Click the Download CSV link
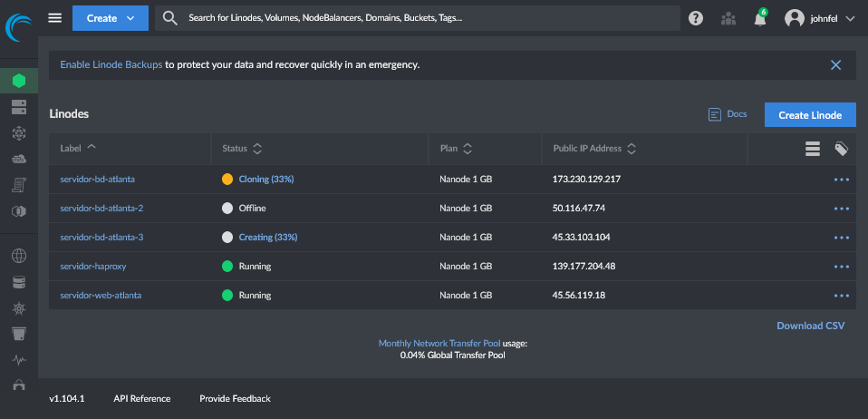Image resolution: width=868 pixels, height=419 pixels. point(810,326)
